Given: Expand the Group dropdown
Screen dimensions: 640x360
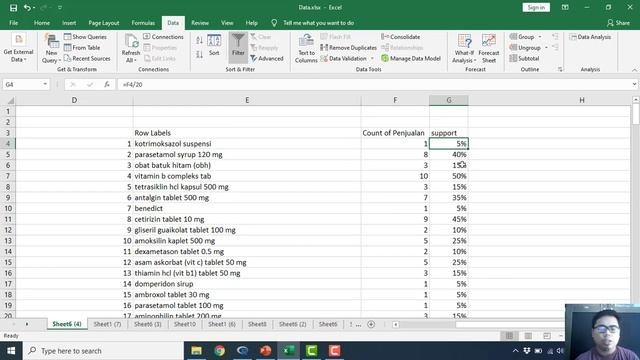Looking at the screenshot, I should click(540, 37).
